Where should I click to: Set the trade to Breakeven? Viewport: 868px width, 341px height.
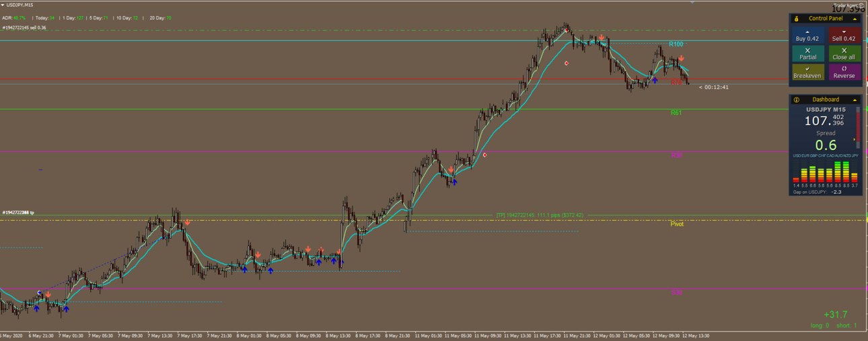coord(808,72)
